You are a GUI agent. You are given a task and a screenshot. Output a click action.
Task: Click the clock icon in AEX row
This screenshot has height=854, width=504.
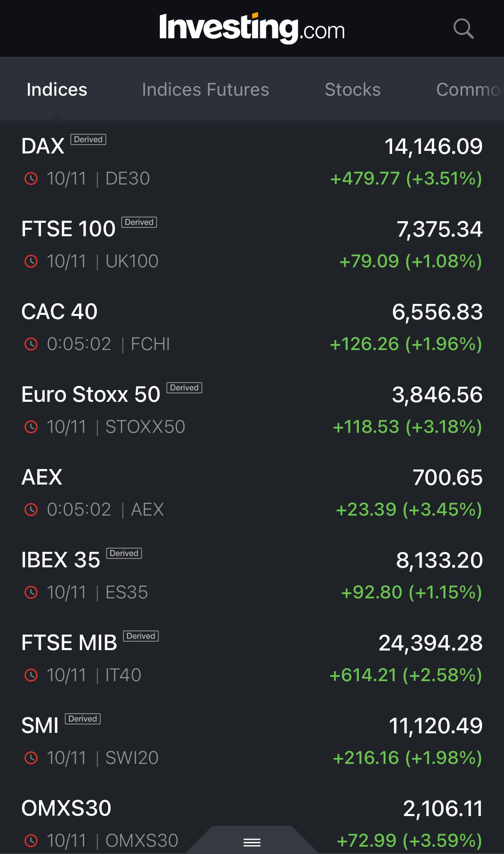31,510
